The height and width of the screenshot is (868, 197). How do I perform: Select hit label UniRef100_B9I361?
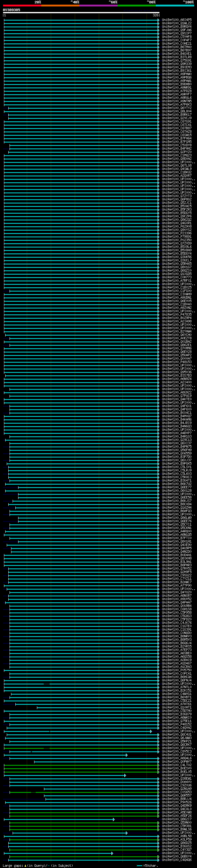click(177, 71)
